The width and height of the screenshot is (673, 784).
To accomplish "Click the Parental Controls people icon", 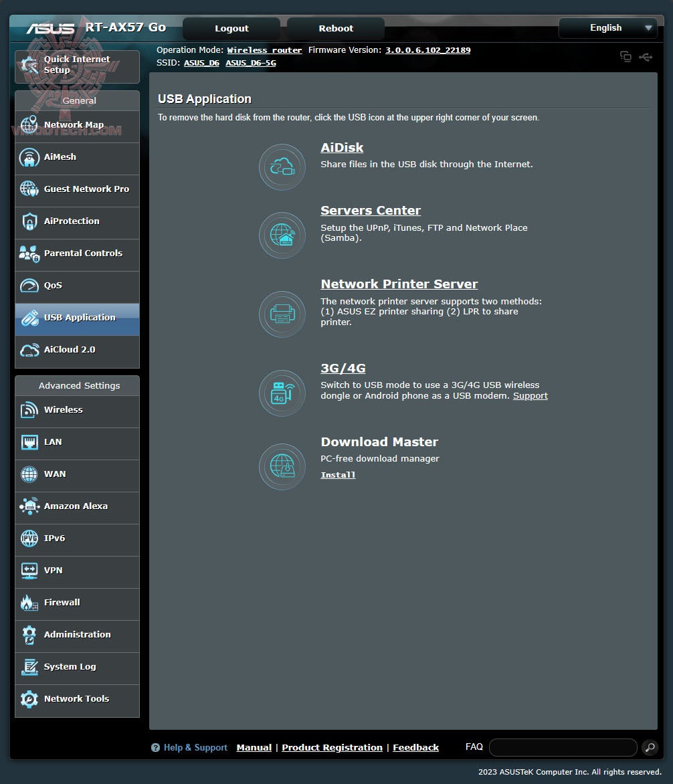I will (29, 254).
